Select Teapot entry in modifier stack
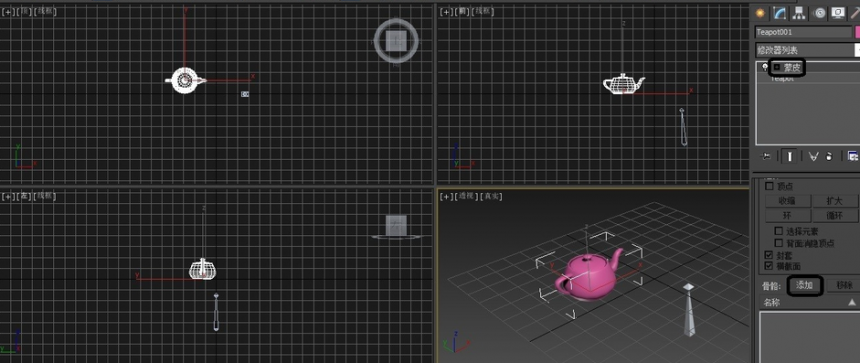 click(782, 79)
